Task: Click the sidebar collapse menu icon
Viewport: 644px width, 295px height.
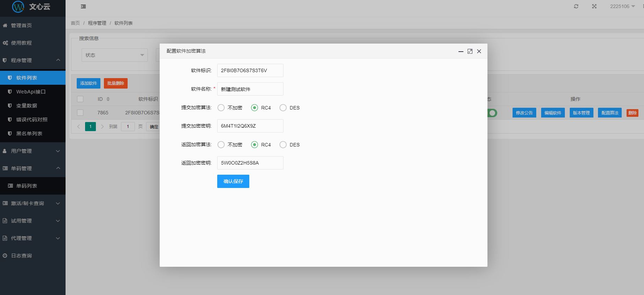Action: point(83,6)
